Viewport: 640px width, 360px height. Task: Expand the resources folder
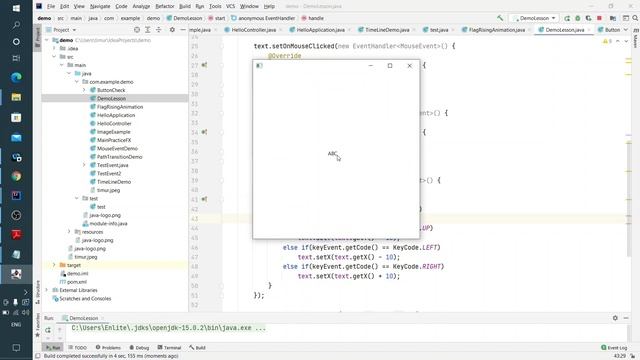tap(69, 231)
